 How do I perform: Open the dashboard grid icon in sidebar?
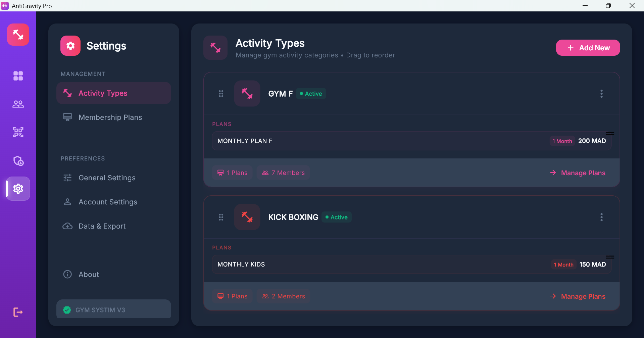point(18,76)
